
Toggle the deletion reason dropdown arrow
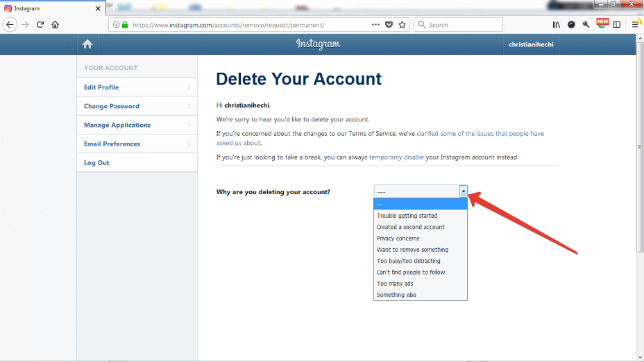(464, 191)
